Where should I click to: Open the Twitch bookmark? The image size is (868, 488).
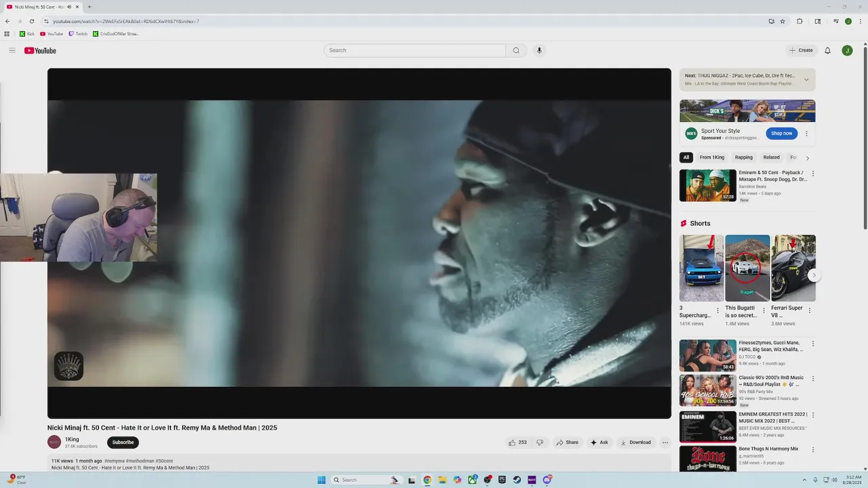[x=78, y=34]
